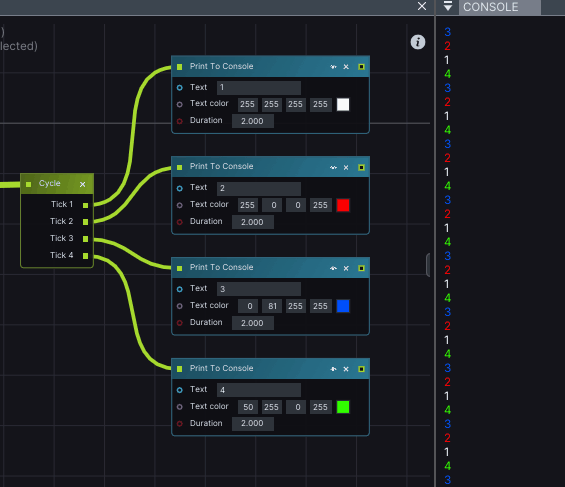This screenshot has width=565, height=487.
Task: Collapse the Print To Console node with text 3
Action: pos(333,268)
